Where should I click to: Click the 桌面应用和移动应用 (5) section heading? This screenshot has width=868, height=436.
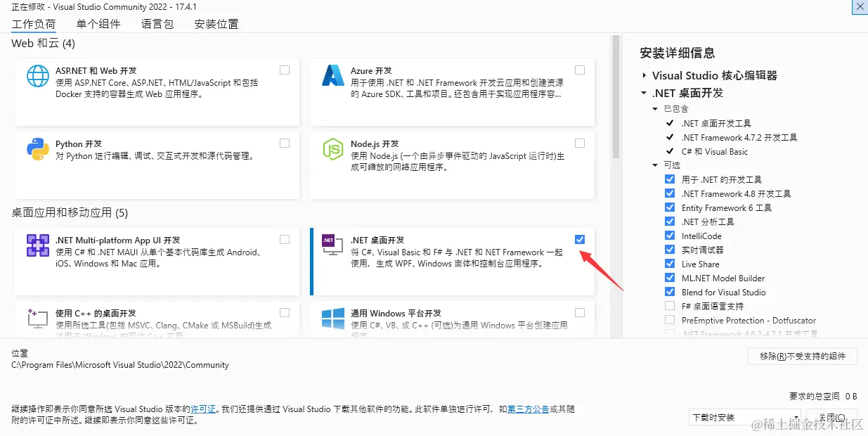click(x=70, y=212)
